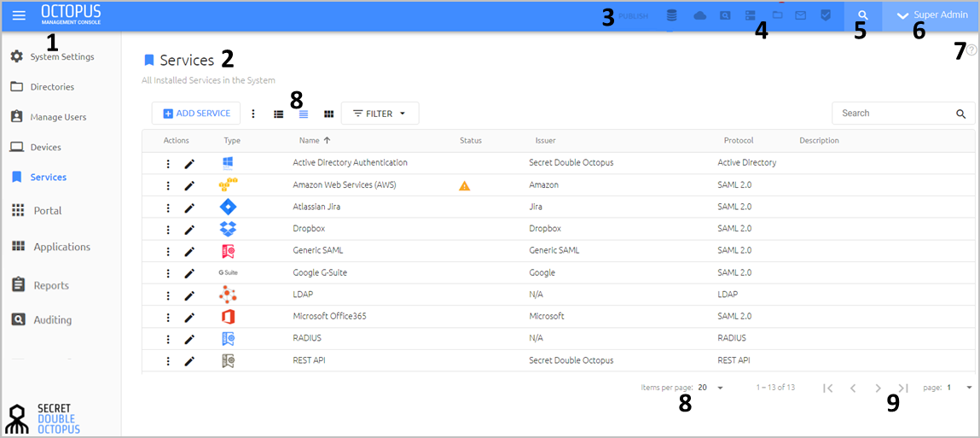Switch to grid tile view
Screen dimensions: 980x438
(328, 114)
